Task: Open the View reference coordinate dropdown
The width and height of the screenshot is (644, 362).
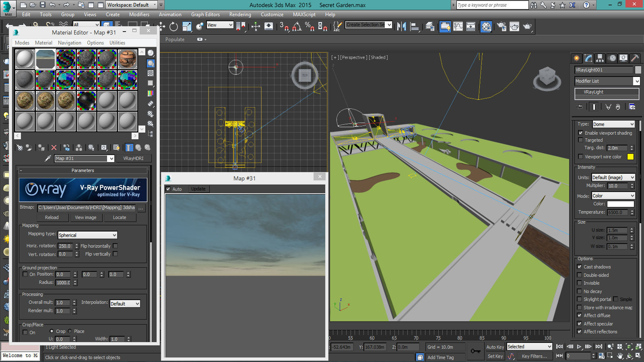Action: pyautogui.click(x=220, y=25)
